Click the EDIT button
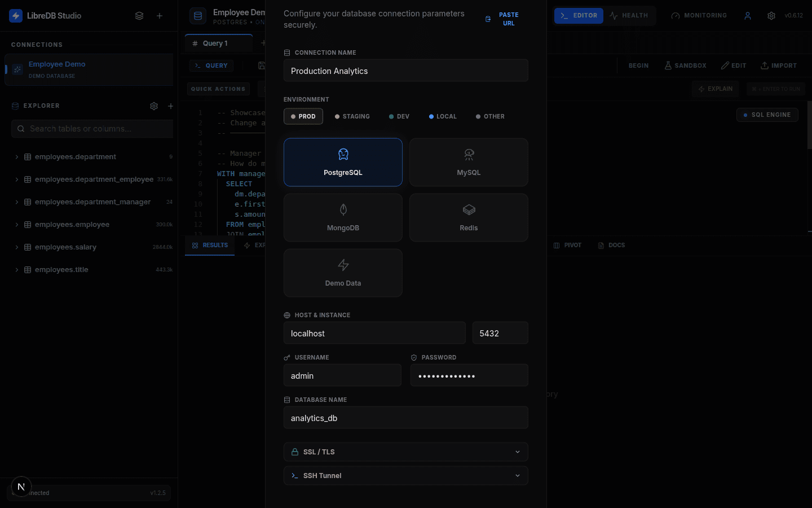 point(734,66)
